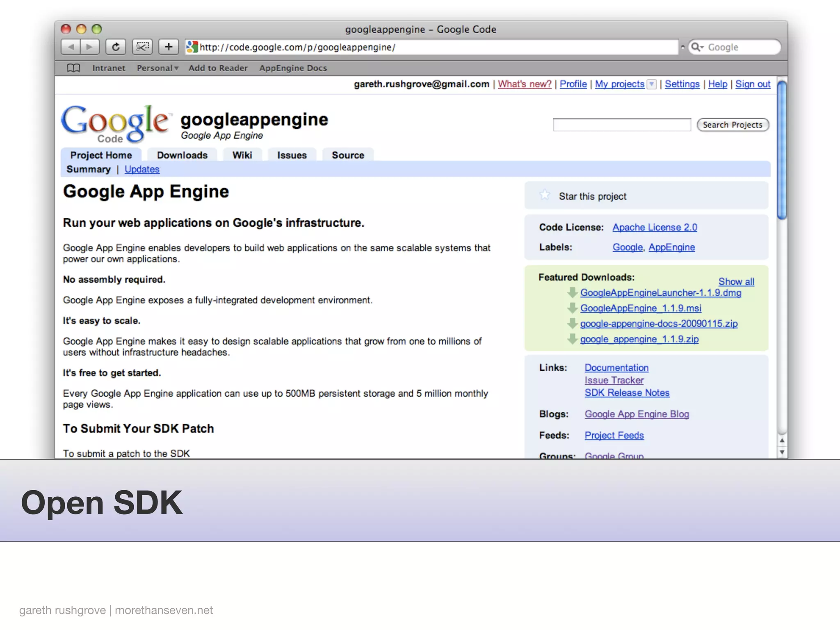Image resolution: width=840 pixels, height=630 pixels.
Task: Switch to the Wiki tab
Action: click(x=242, y=155)
